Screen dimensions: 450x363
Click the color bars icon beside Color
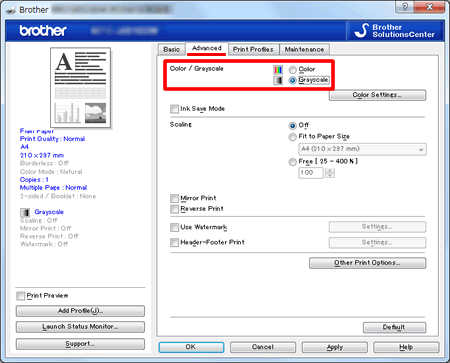[278, 70]
